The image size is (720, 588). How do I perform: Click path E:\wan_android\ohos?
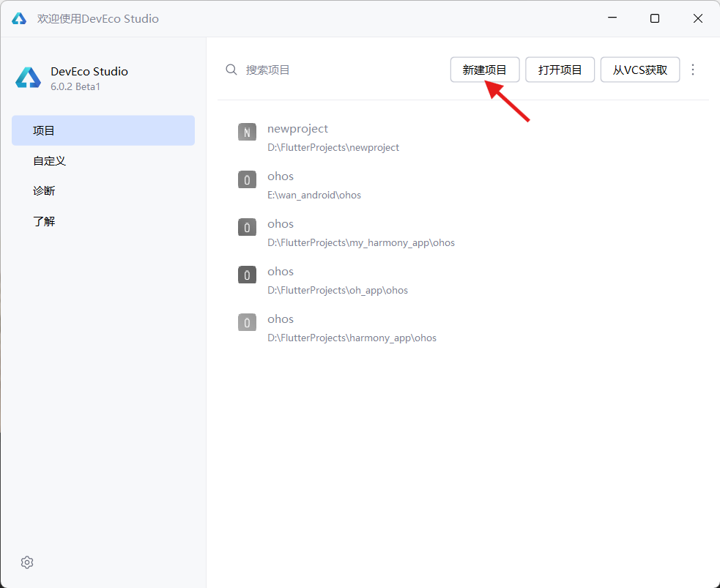(314, 195)
